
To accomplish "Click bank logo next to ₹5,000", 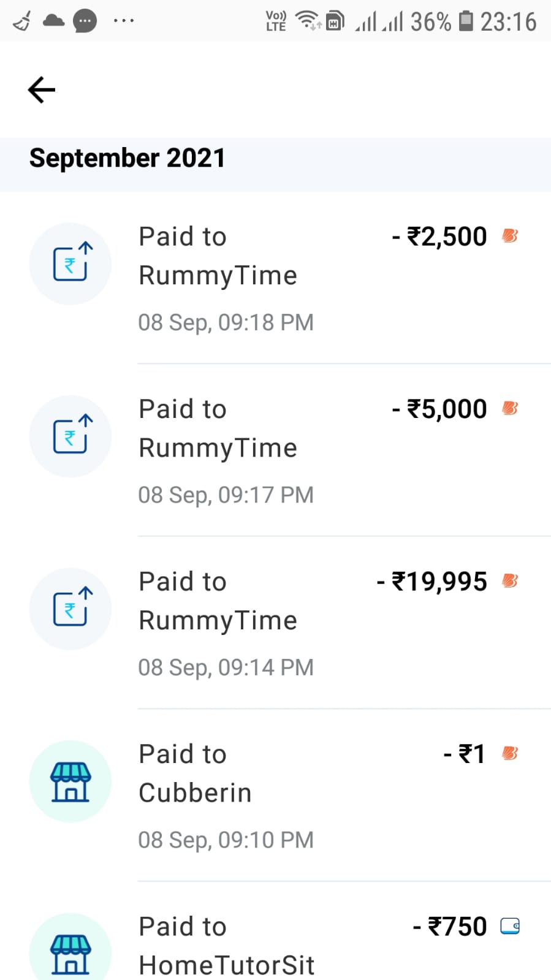I will point(510,408).
